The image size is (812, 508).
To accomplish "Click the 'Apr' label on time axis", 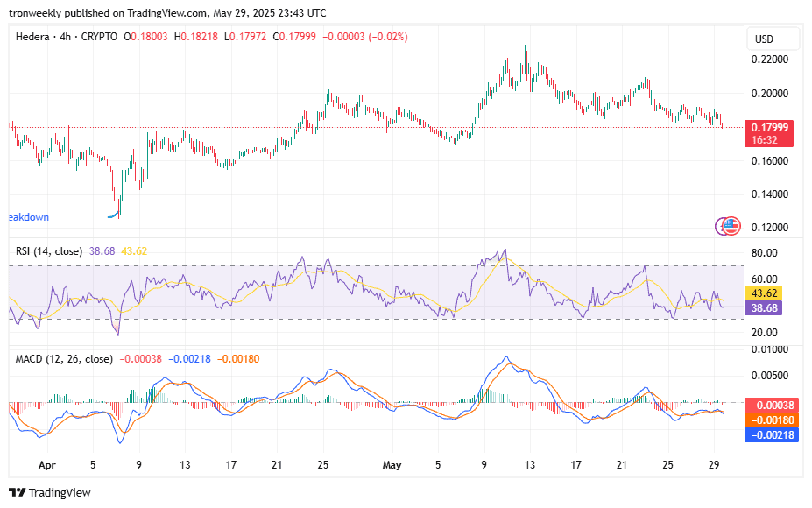I will coord(47,465).
